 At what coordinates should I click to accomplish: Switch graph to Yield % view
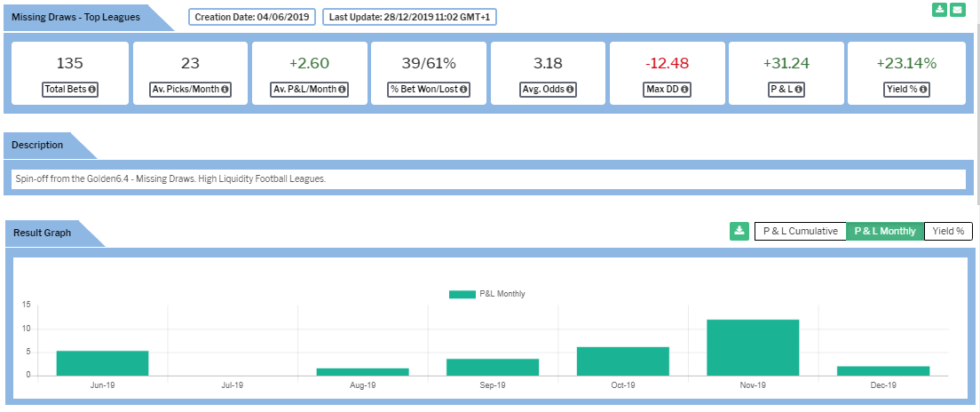[948, 232]
